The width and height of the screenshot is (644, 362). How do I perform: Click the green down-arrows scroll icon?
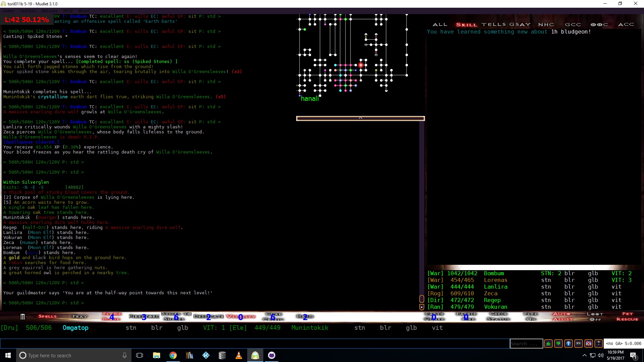pos(558,344)
